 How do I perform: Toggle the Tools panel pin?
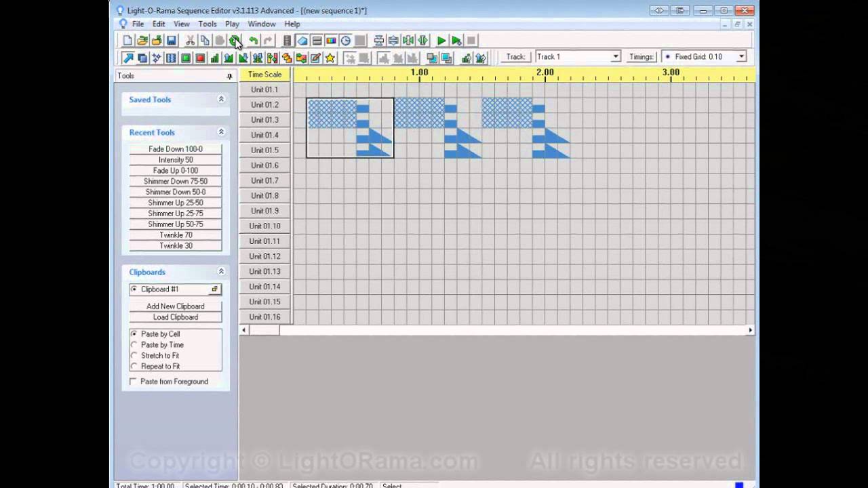pyautogui.click(x=229, y=76)
